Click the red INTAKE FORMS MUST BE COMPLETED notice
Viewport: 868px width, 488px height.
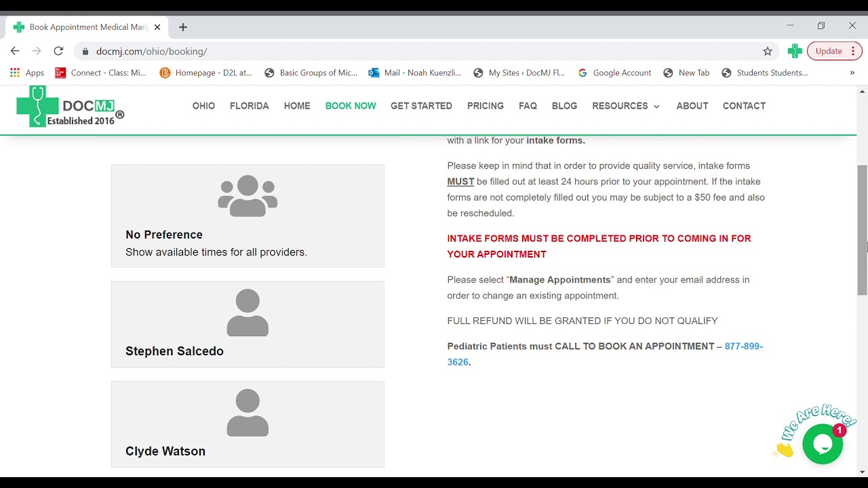click(599, 246)
